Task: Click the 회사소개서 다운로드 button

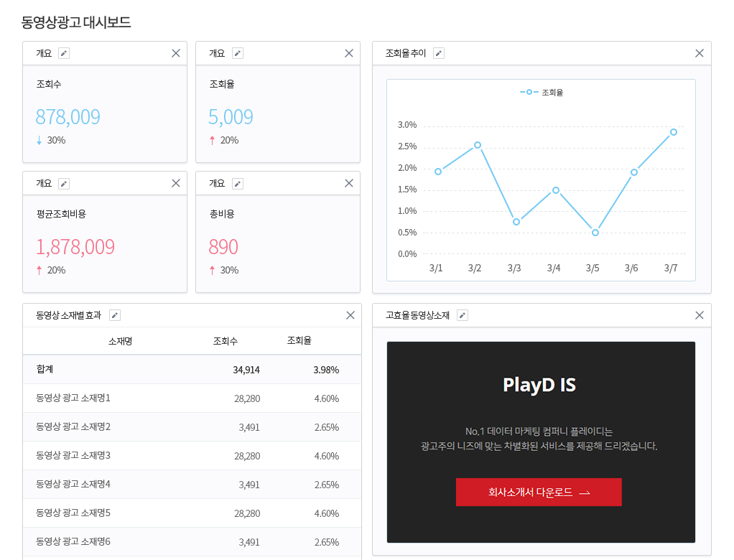Action: point(539,493)
